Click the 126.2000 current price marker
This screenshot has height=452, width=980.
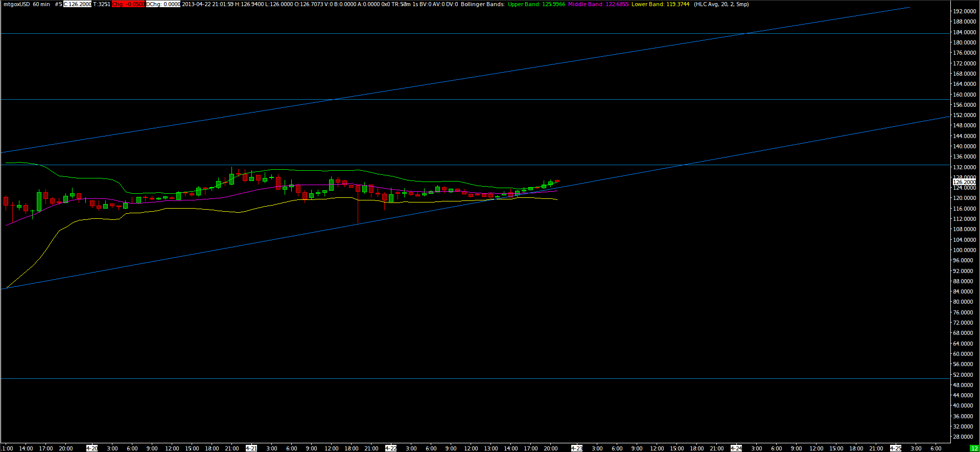[x=964, y=182]
